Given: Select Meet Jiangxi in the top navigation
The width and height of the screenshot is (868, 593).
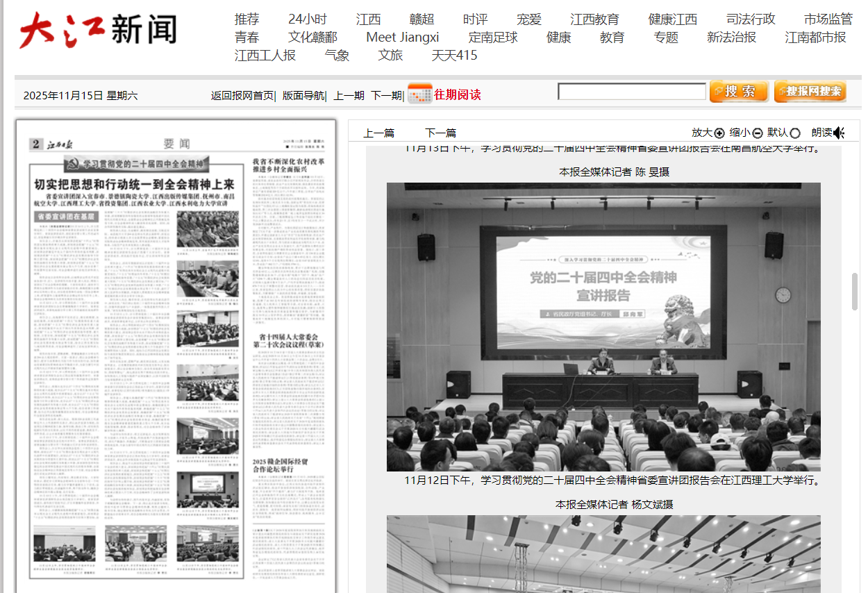Looking at the screenshot, I should 403,37.
